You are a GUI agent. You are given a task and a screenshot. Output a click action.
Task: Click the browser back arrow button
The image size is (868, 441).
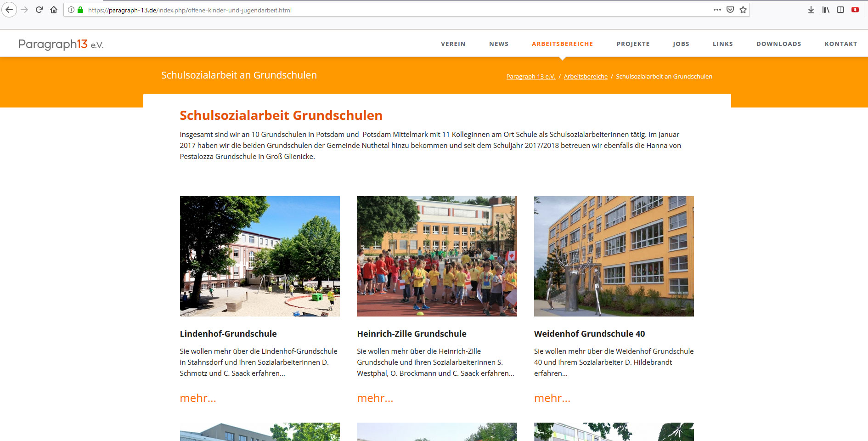click(9, 10)
